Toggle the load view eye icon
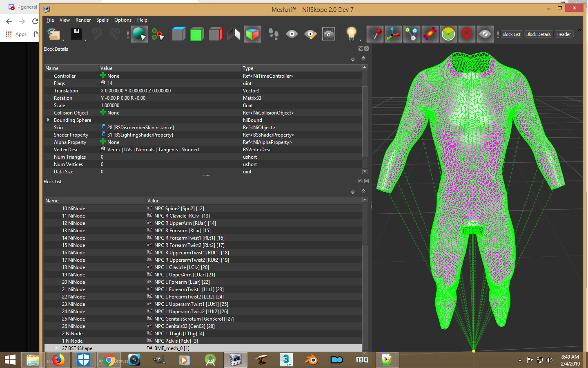This screenshot has width=588, height=368. point(292,34)
